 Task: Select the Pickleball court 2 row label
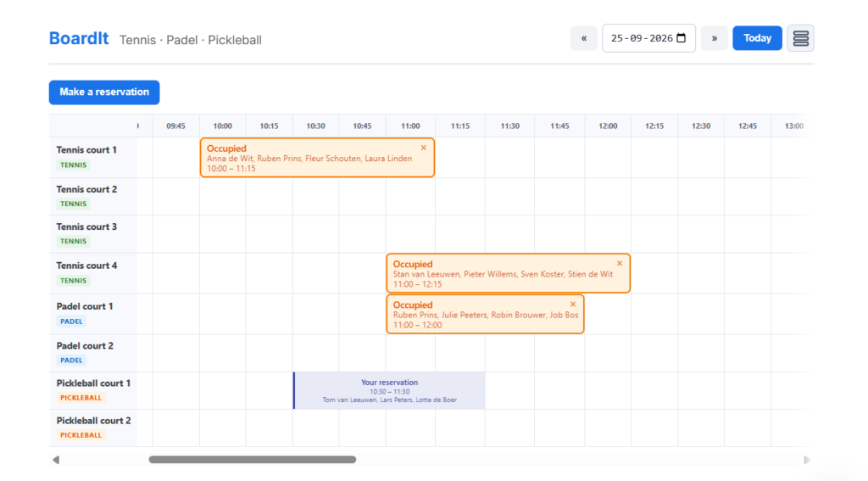point(93,421)
